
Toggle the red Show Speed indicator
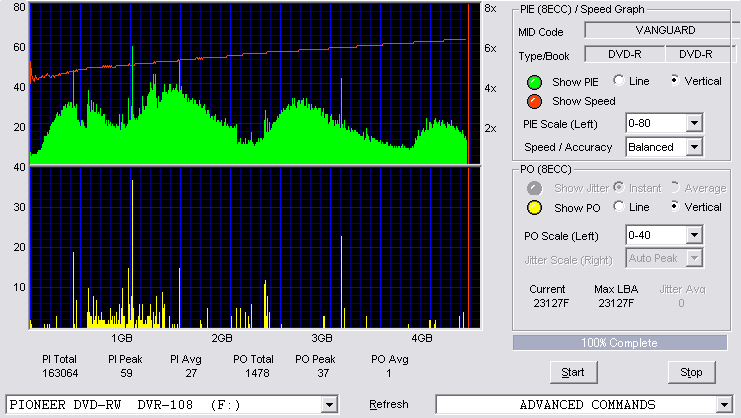click(x=534, y=102)
